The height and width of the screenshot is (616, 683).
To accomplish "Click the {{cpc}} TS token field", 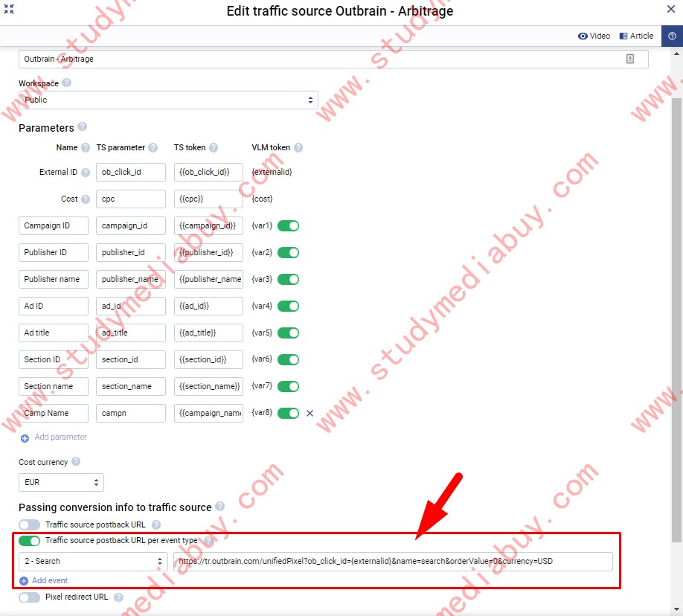I will tap(208, 199).
